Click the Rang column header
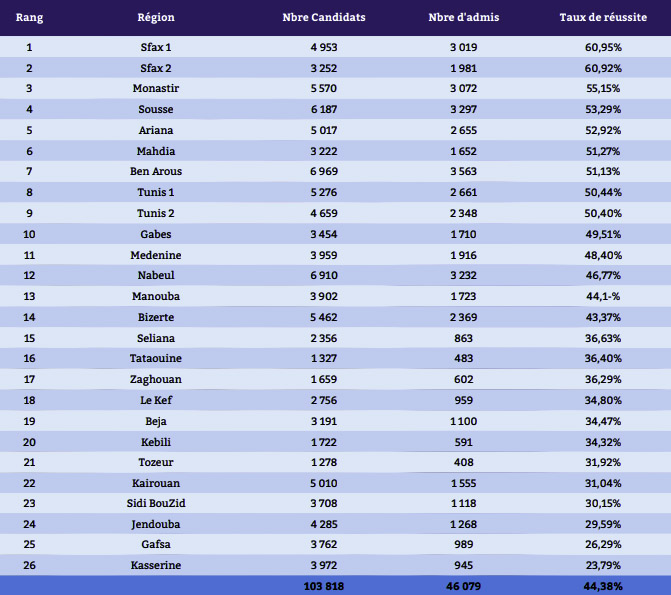The width and height of the screenshot is (671, 595). coord(29,18)
